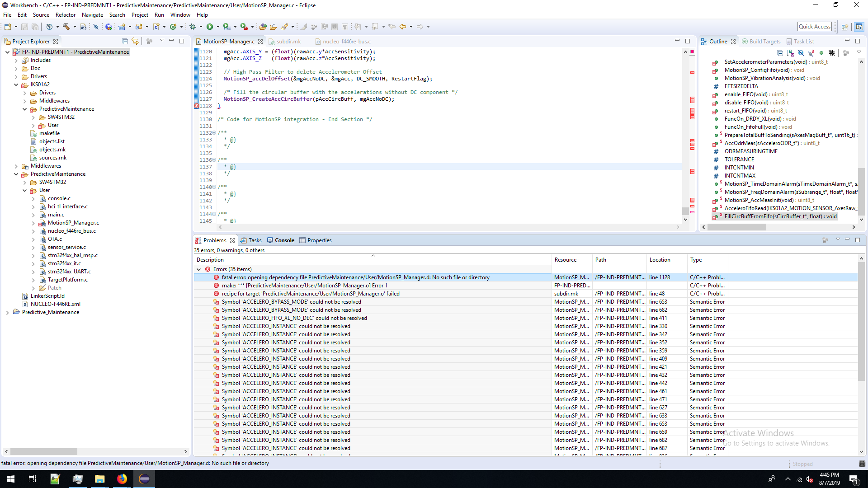Switch to the Console tab
Screen dimensions: 868x488
[284, 240]
